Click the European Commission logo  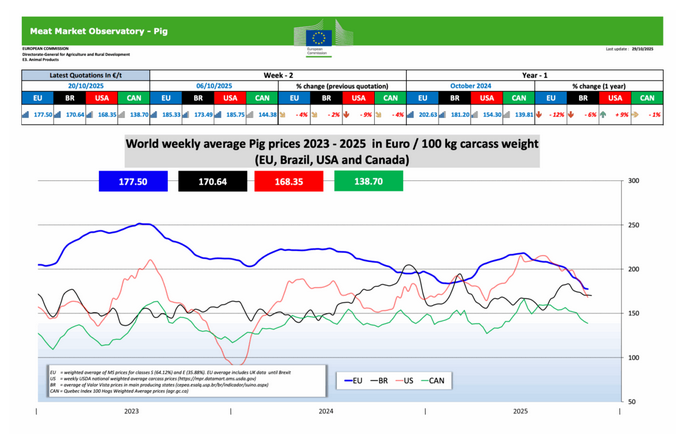(326, 35)
